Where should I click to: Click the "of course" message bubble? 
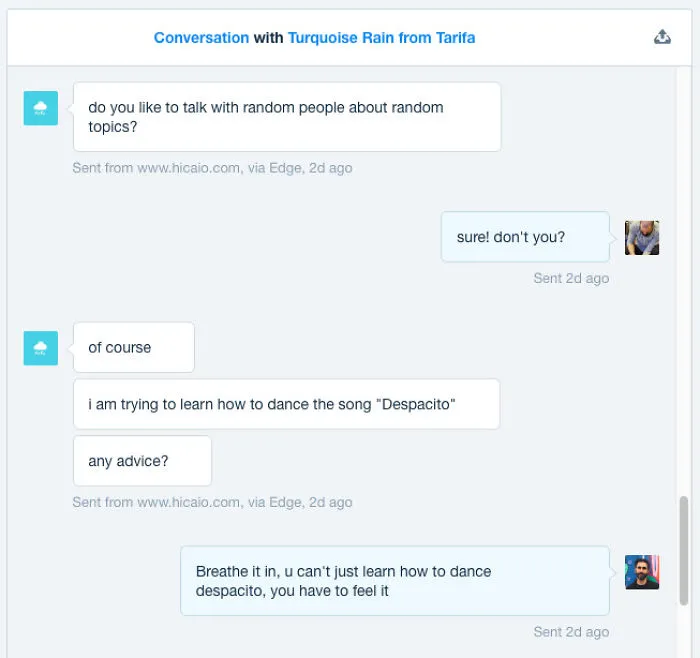(x=134, y=347)
